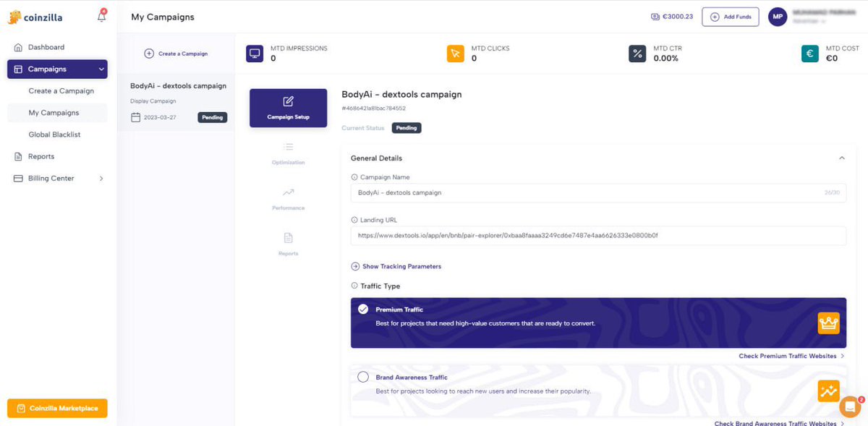Screen dimensions: 868x426
Task: Switch to the Campaign Setup tab
Action: pyautogui.click(x=288, y=108)
